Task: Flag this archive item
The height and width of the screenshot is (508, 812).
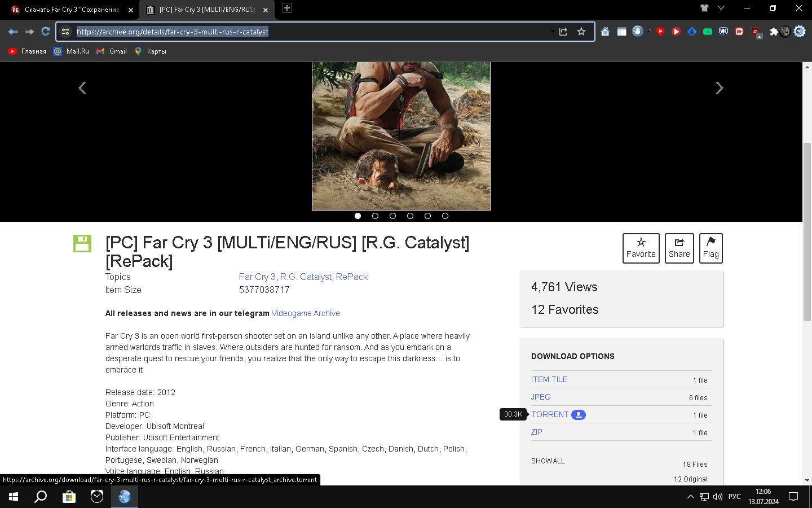Action: tap(711, 248)
